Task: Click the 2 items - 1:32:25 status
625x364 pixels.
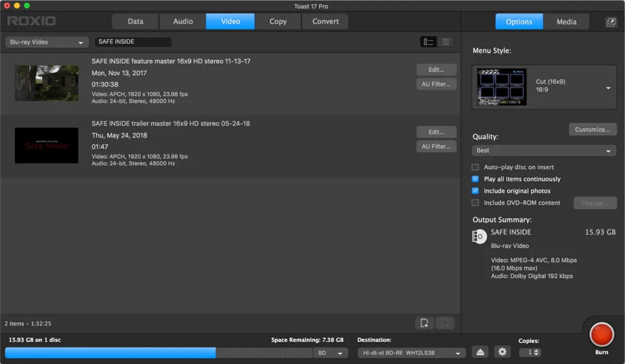Action: click(x=28, y=323)
